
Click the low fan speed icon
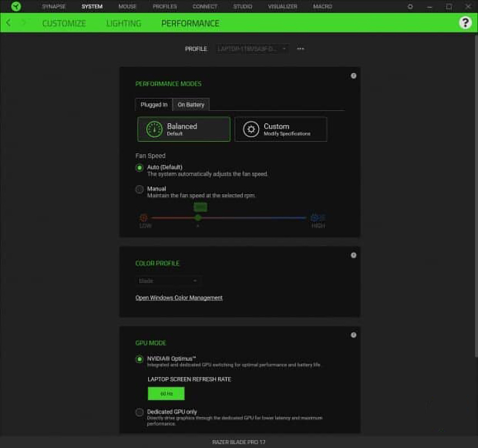click(144, 218)
